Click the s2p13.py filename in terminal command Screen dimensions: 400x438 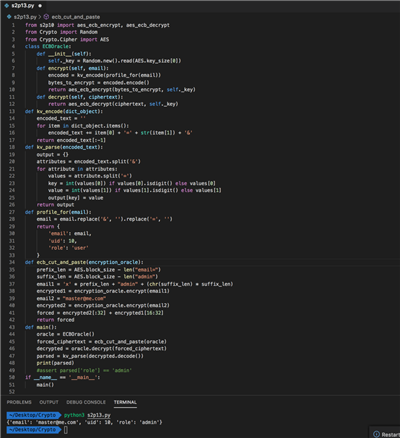coord(99,415)
